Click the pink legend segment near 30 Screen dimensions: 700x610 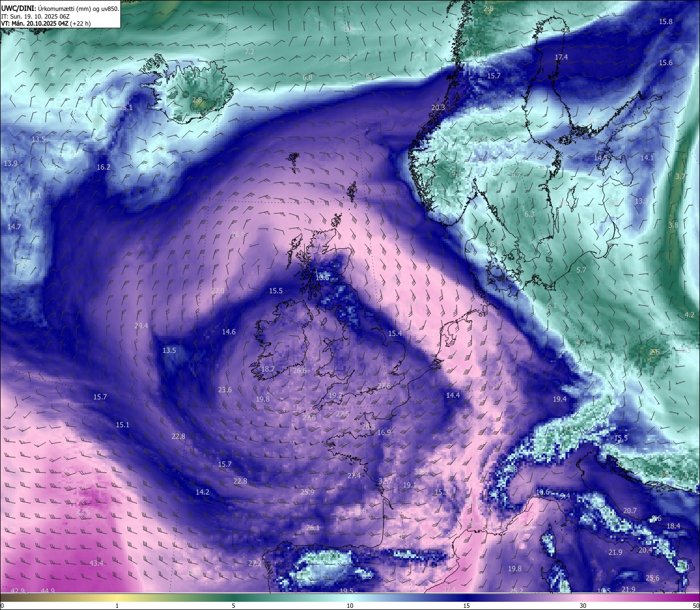pyautogui.click(x=583, y=597)
